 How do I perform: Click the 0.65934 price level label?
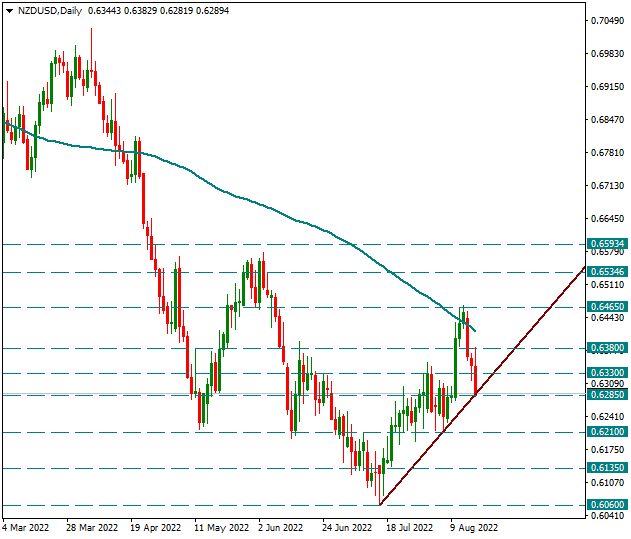point(608,244)
